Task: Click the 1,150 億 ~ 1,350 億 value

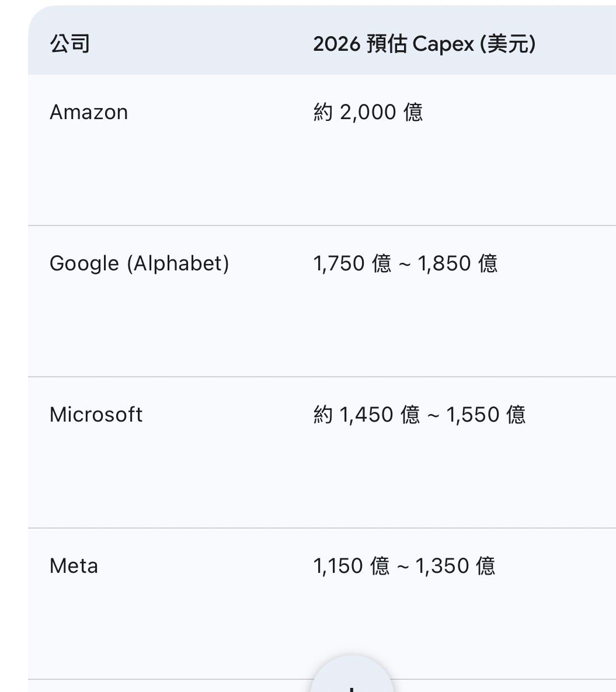Action: coord(404,566)
